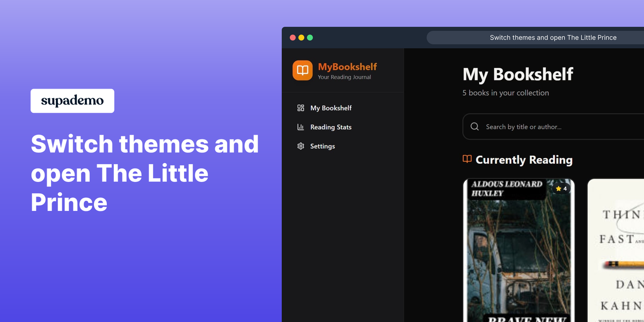Click the magnifying glass icon in search bar
The width and height of the screenshot is (644, 322).
point(474,126)
